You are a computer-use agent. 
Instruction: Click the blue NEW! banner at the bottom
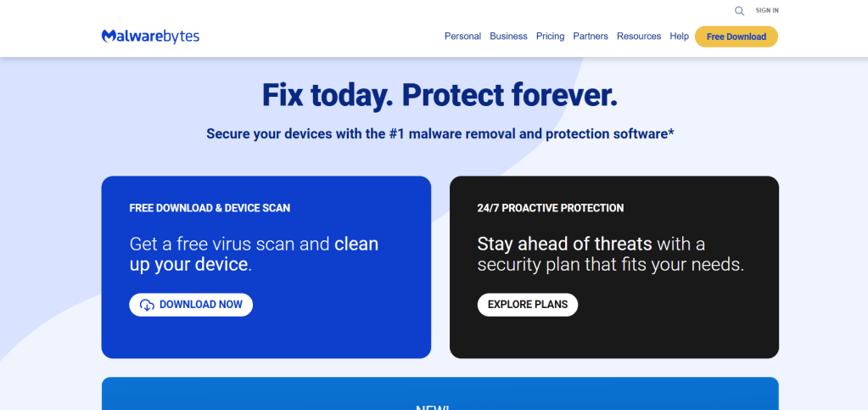pyautogui.click(x=440, y=396)
